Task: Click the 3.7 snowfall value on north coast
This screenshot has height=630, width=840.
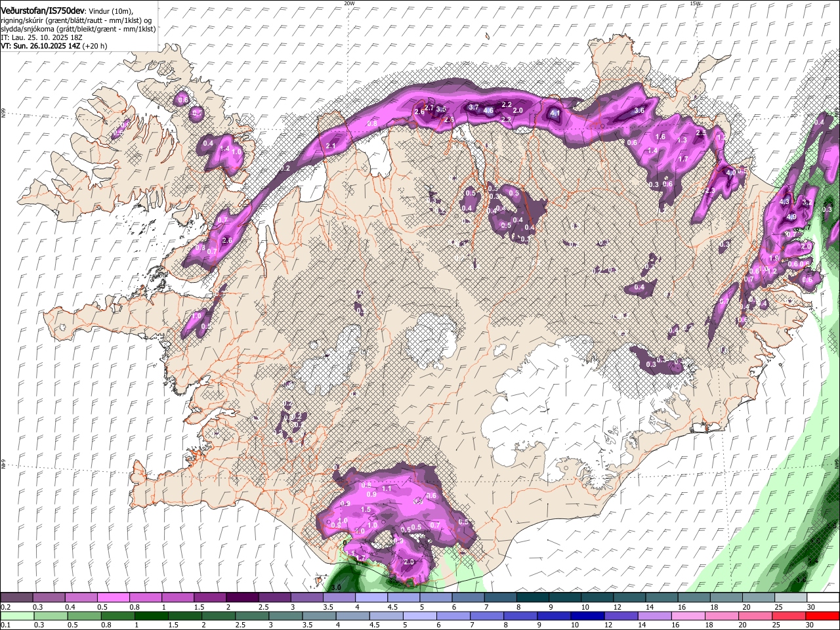Action: [x=473, y=107]
